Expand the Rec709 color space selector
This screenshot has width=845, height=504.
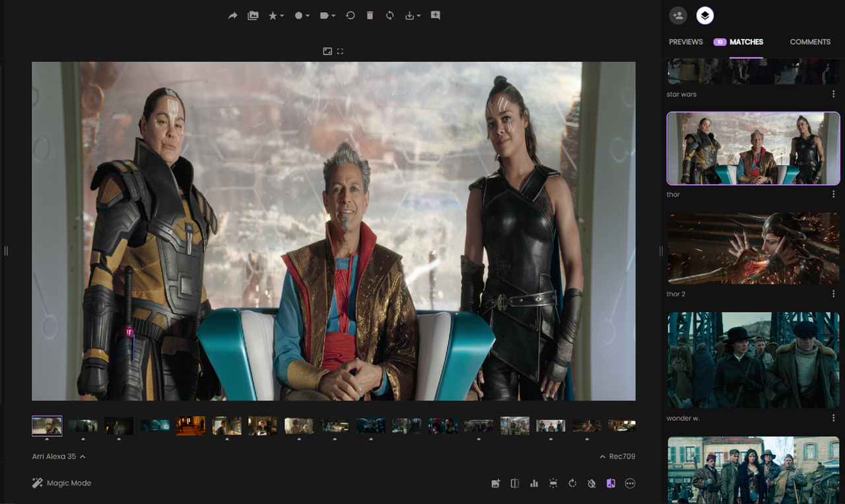click(617, 457)
